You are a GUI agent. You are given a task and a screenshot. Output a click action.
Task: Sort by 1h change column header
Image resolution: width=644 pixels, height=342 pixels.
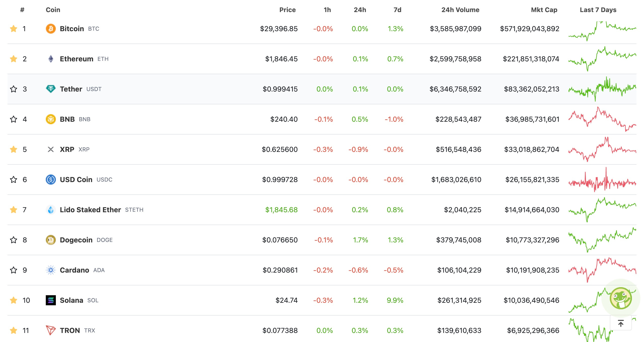[327, 10]
